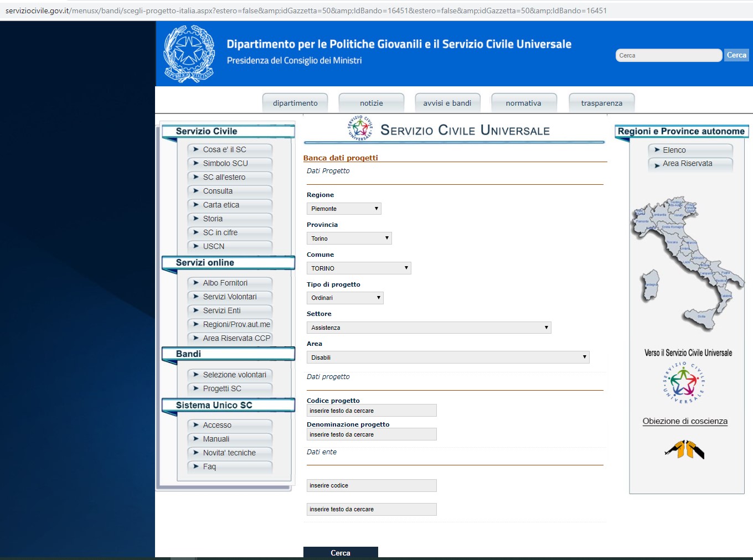753x560 pixels.
Task: Click the Servizio Civile Universale star logo
Action: [360, 128]
